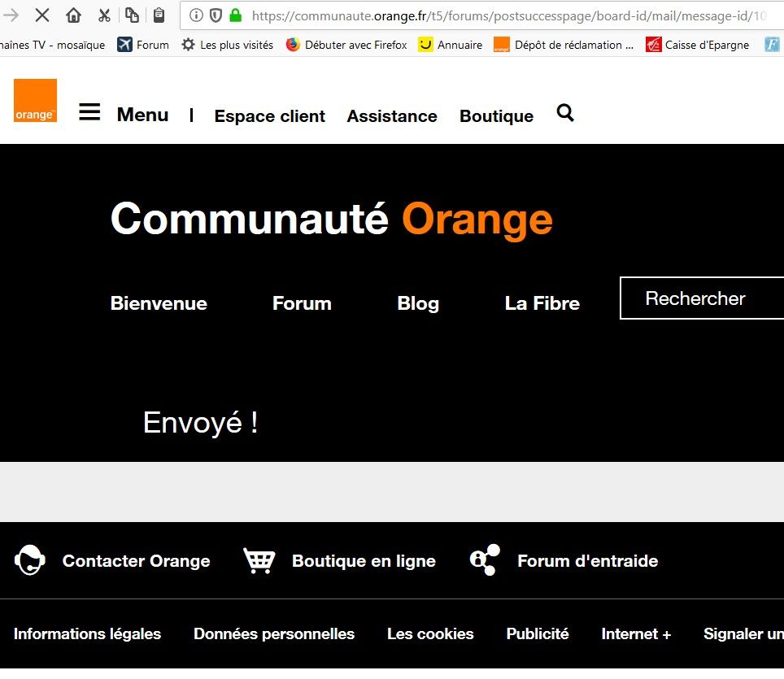The image size is (784, 679).
Task: Open the Assistance section
Action: click(392, 116)
